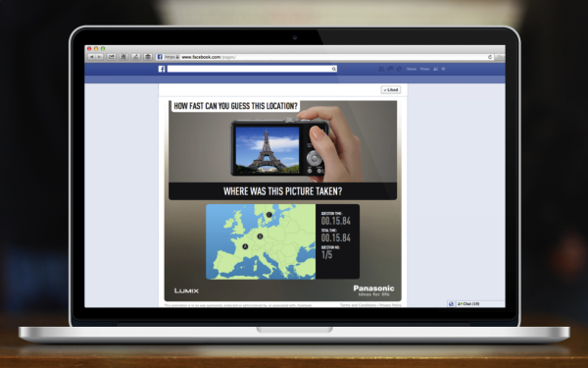Screen dimensions: 588x368
Task: Click the privacy shortcuts icon beside Peter
Action: (x=436, y=69)
